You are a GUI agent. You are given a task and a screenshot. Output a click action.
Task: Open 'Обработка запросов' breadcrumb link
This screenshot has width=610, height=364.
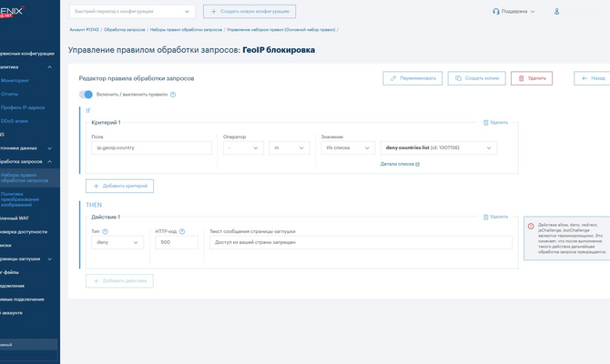[x=125, y=29]
